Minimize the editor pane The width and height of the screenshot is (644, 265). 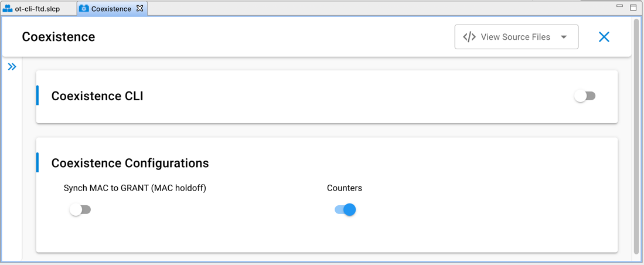[x=619, y=6]
